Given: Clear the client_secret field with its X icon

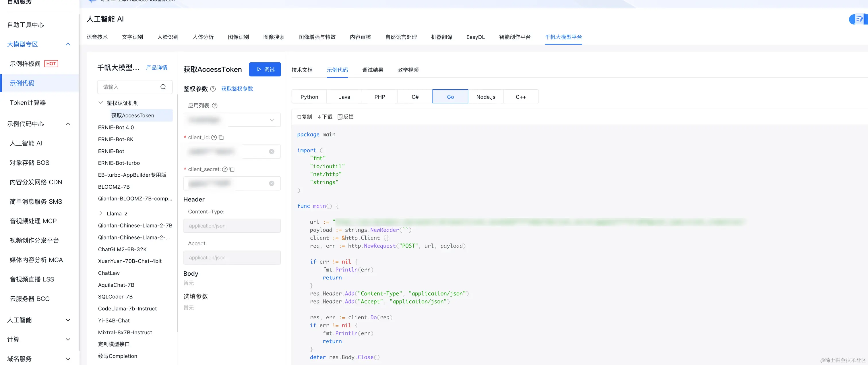Looking at the screenshot, I should click(x=272, y=183).
